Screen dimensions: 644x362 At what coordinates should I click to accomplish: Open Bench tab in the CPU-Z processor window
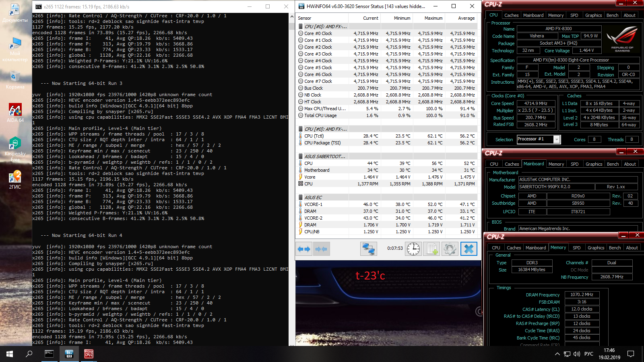click(x=612, y=15)
